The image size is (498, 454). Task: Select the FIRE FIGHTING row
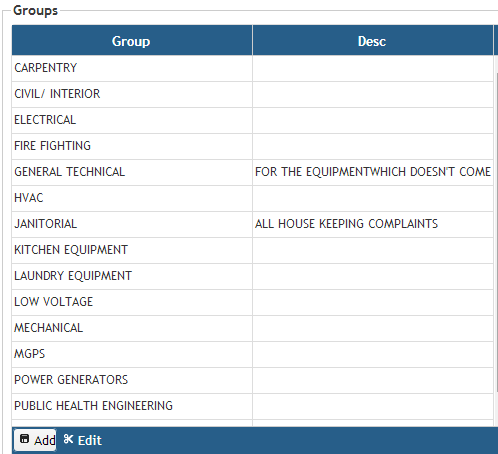coord(253,146)
